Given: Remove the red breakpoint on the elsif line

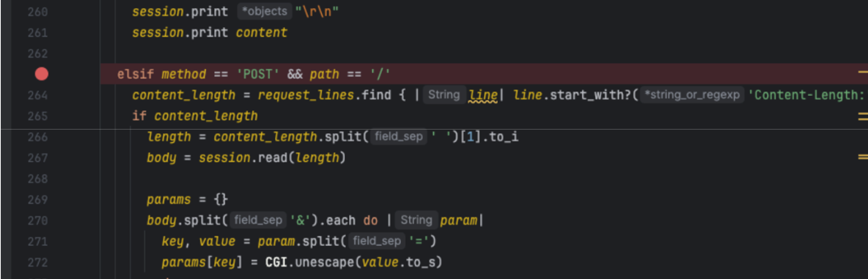Looking at the screenshot, I should click(x=42, y=74).
